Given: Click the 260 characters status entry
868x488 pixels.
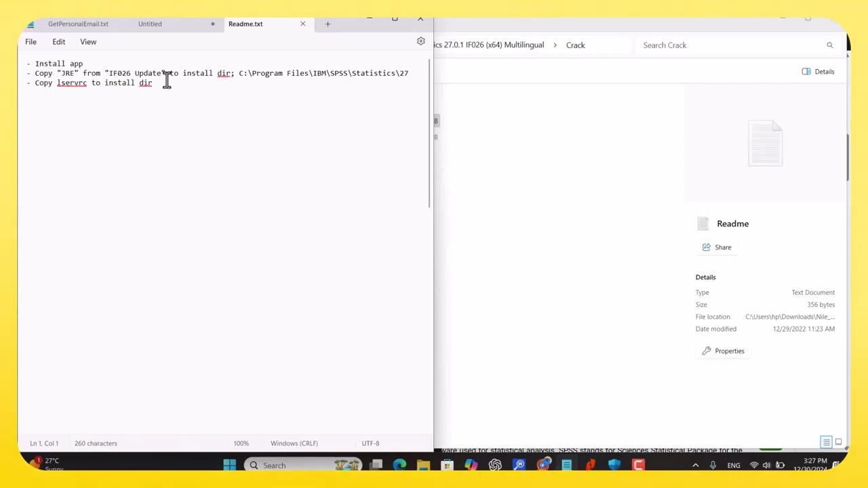Looking at the screenshot, I should 96,443.
